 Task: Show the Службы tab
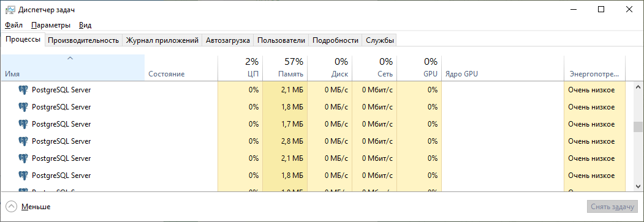pyautogui.click(x=380, y=40)
